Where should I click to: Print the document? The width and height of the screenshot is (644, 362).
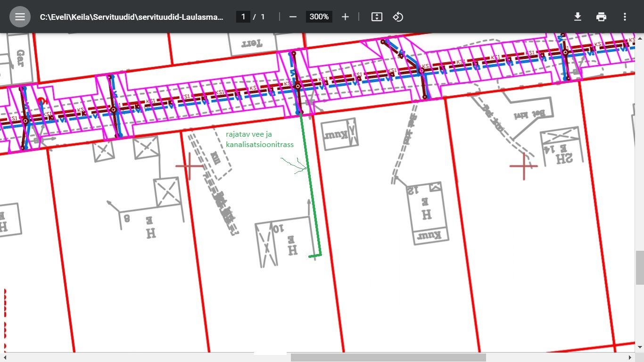601,17
